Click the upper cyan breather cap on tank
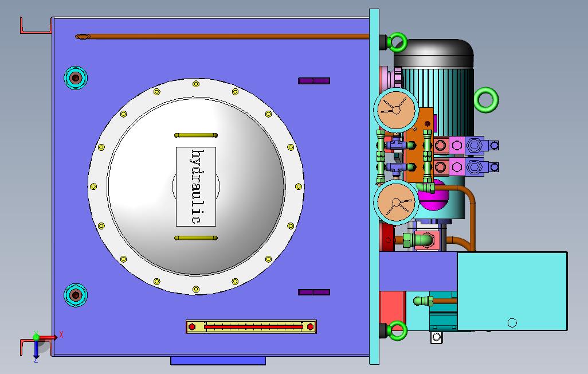Screen dimensions: 588x374 tap(76, 78)
